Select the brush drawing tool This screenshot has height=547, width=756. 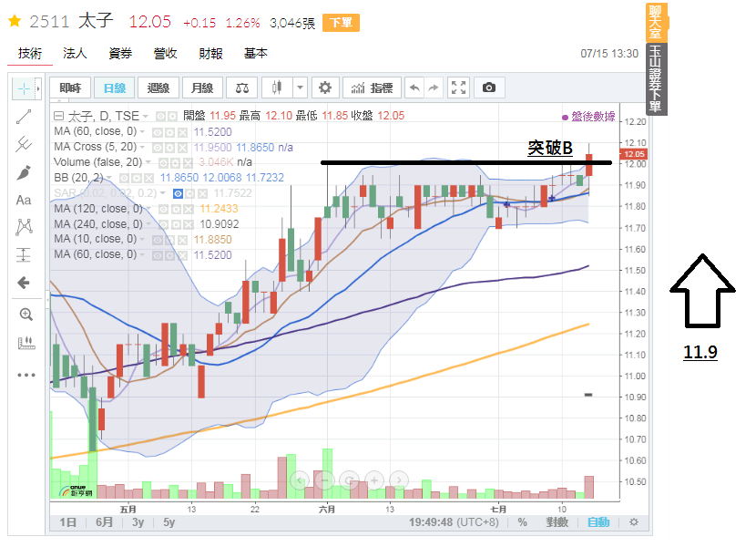click(x=24, y=172)
